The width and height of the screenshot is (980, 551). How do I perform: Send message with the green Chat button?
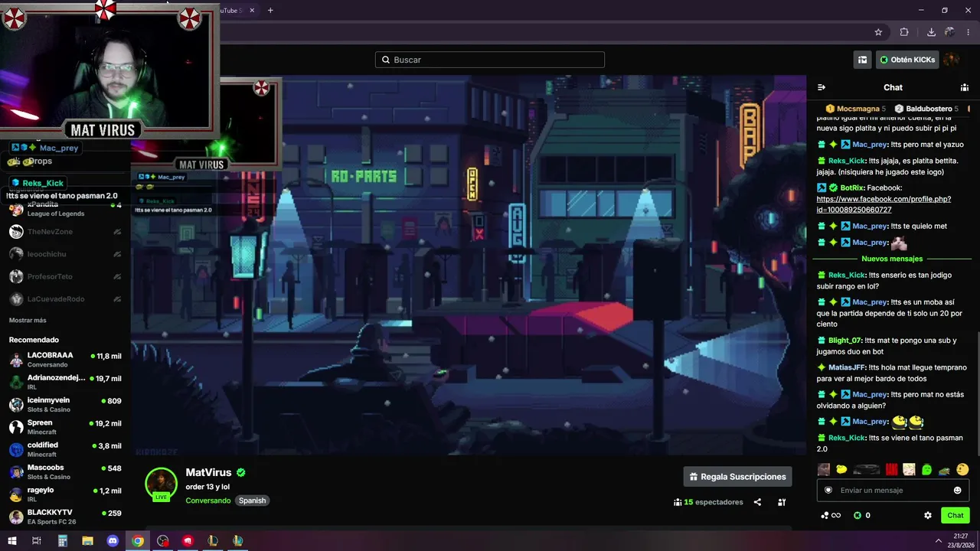click(x=955, y=516)
